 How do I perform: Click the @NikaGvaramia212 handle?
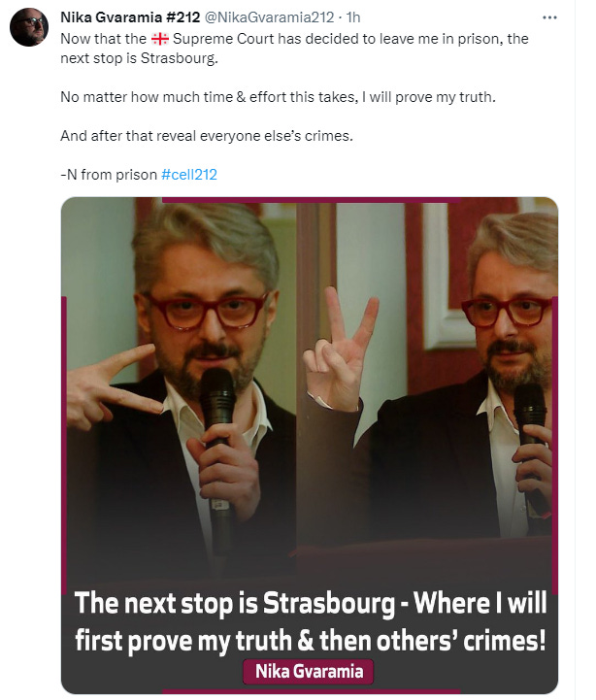(x=269, y=17)
